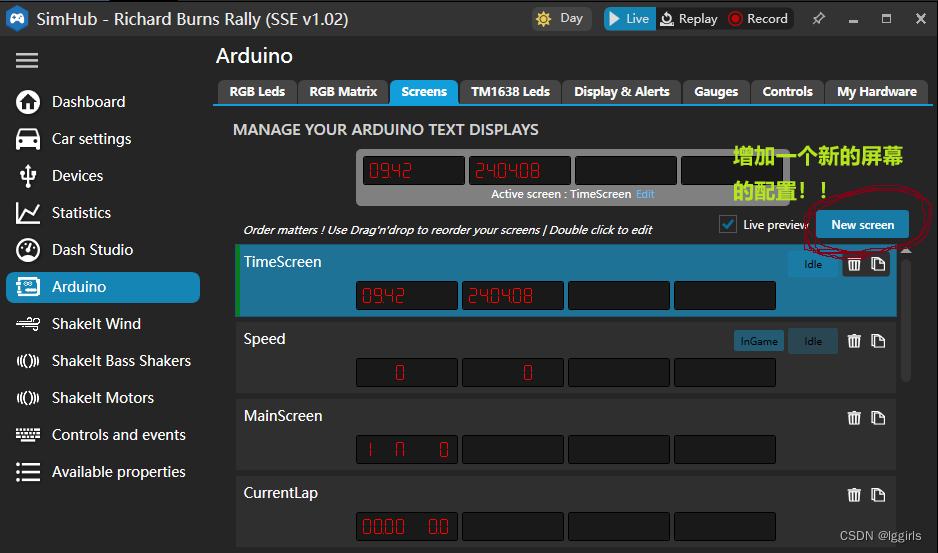Select the Speed row title

tap(264, 339)
